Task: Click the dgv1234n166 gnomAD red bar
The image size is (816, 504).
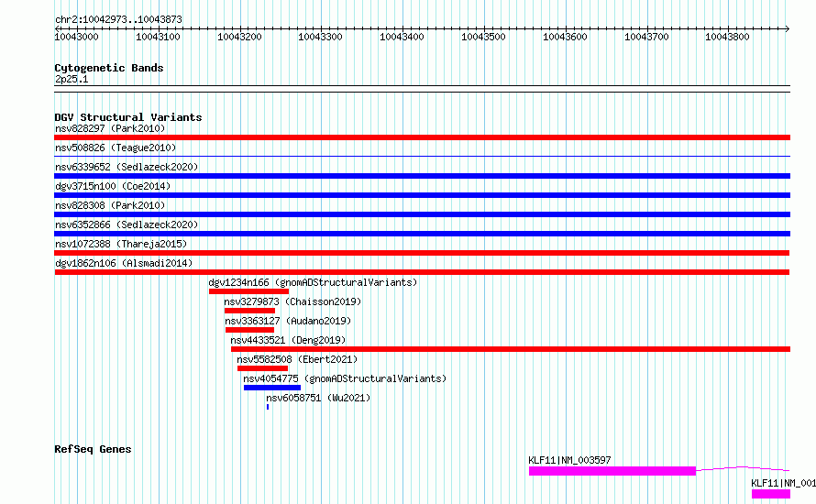Action: click(x=248, y=291)
